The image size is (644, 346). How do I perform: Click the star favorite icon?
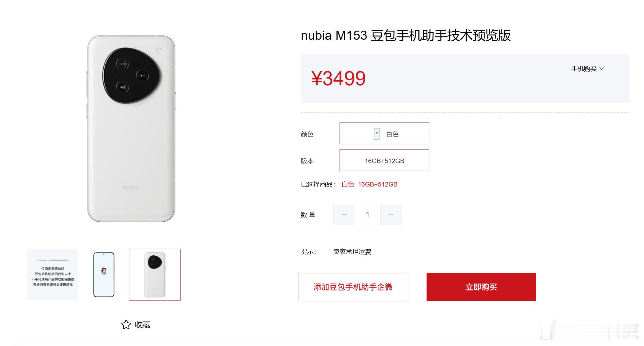[126, 324]
